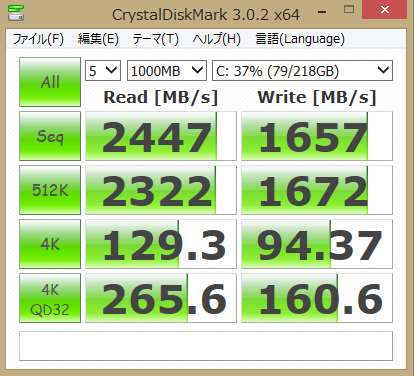Select the 4K read result 129.3

coord(161,244)
